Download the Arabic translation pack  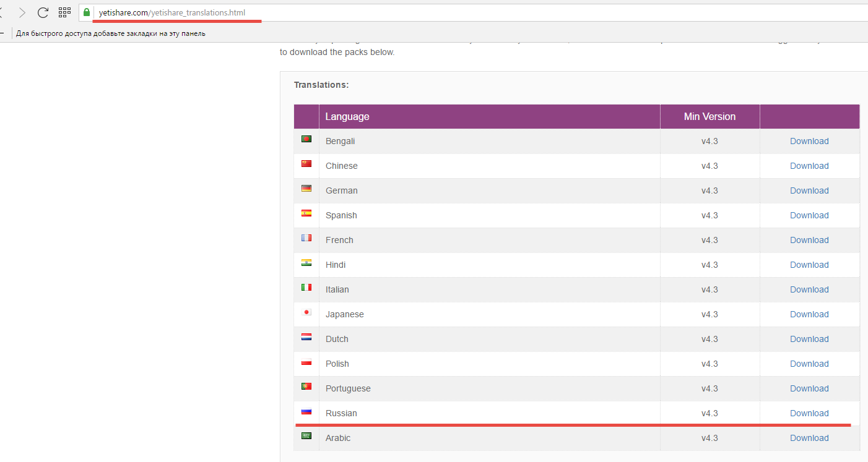(809, 438)
